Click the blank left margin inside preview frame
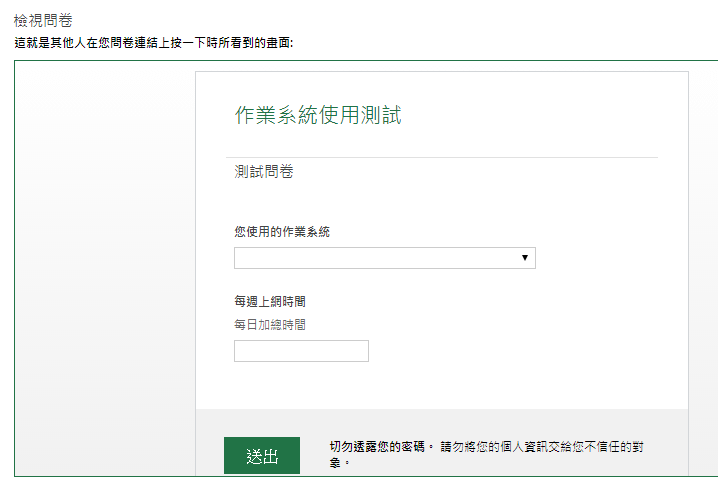The image size is (718, 480). [x=105, y=268]
